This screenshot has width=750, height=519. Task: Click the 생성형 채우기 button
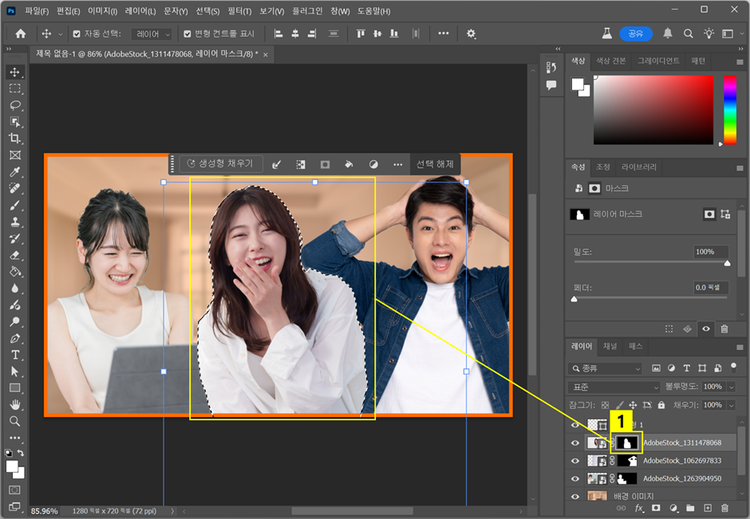218,164
